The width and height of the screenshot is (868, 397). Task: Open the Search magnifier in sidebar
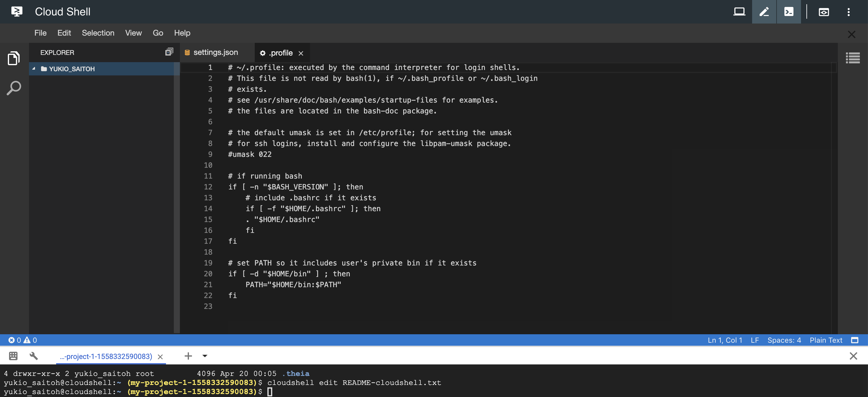coord(14,88)
